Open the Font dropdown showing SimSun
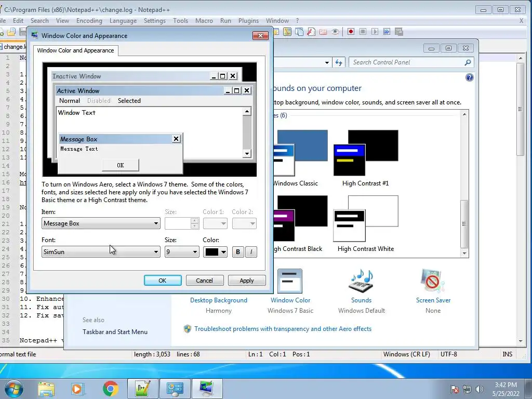 101,252
